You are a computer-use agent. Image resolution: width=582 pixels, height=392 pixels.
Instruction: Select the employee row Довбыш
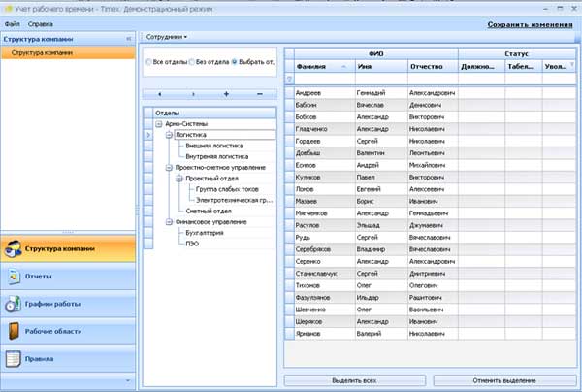(430, 153)
